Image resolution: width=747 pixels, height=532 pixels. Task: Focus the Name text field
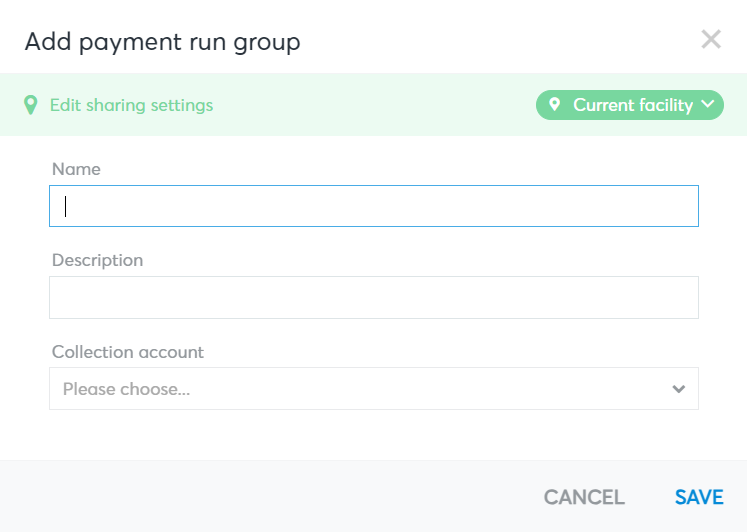point(374,206)
